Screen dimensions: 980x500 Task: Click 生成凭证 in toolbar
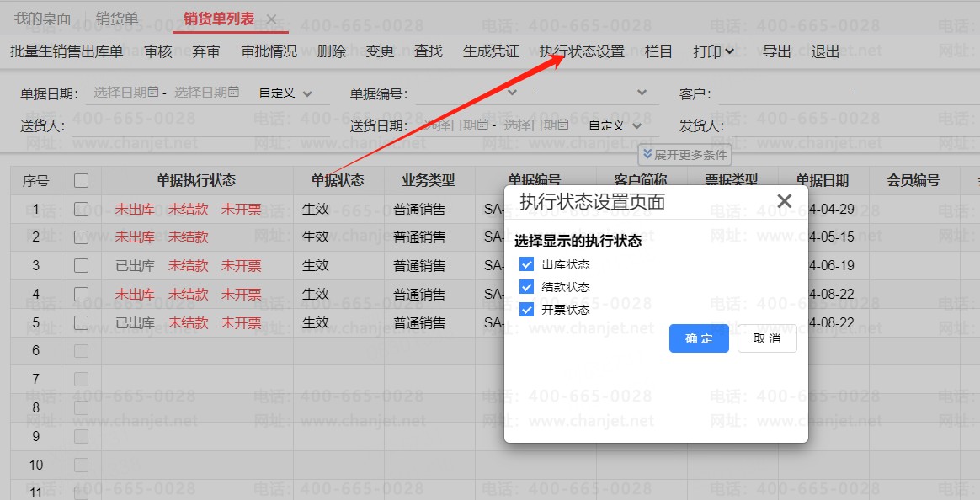click(x=491, y=52)
